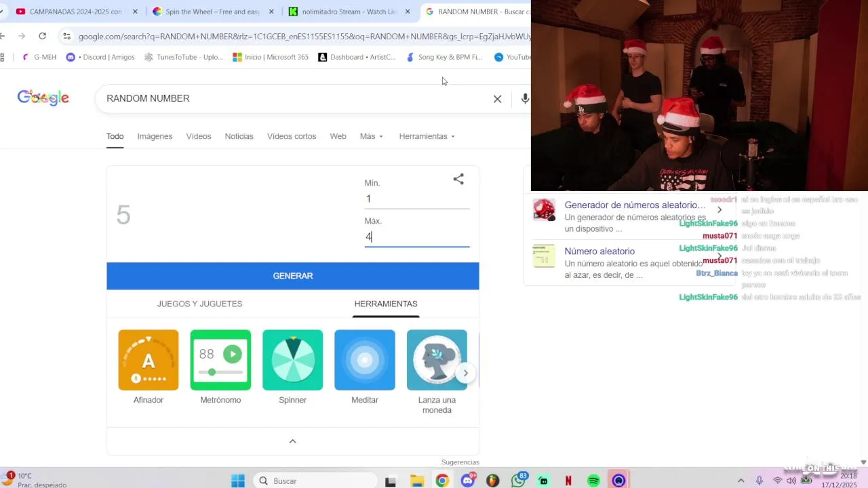Click the taskbar Buscar search box
The image size is (868, 488).
(315, 481)
